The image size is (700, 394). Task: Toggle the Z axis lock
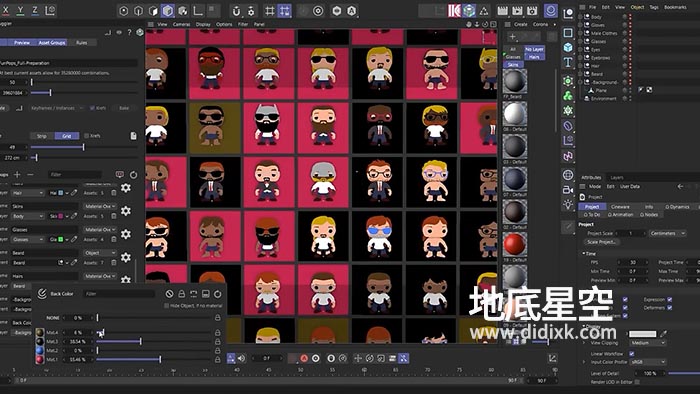35,10
